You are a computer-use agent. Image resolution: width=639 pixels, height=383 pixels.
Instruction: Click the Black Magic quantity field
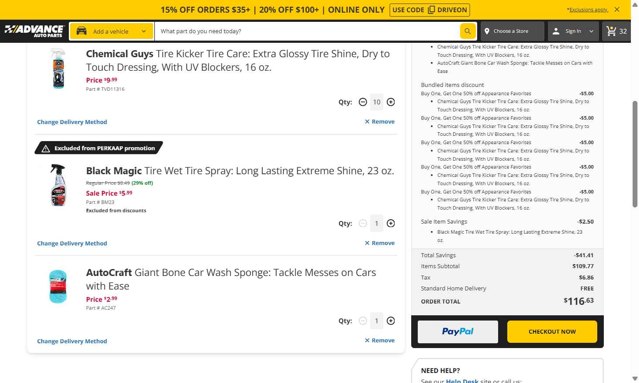(377, 223)
